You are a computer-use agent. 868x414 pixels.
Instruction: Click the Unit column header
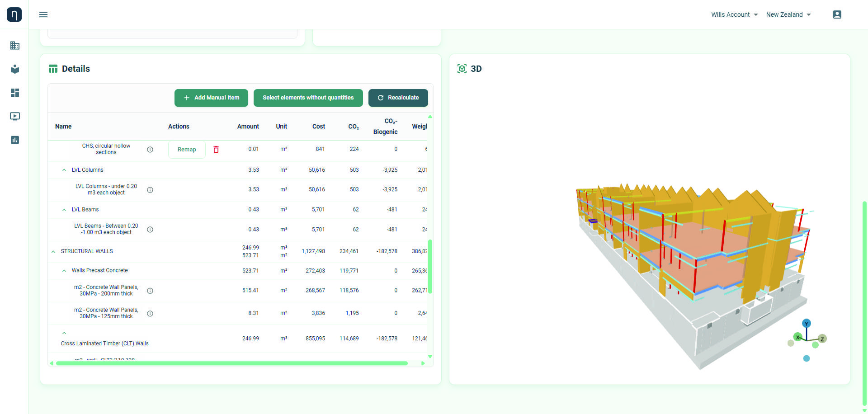pyautogui.click(x=282, y=127)
